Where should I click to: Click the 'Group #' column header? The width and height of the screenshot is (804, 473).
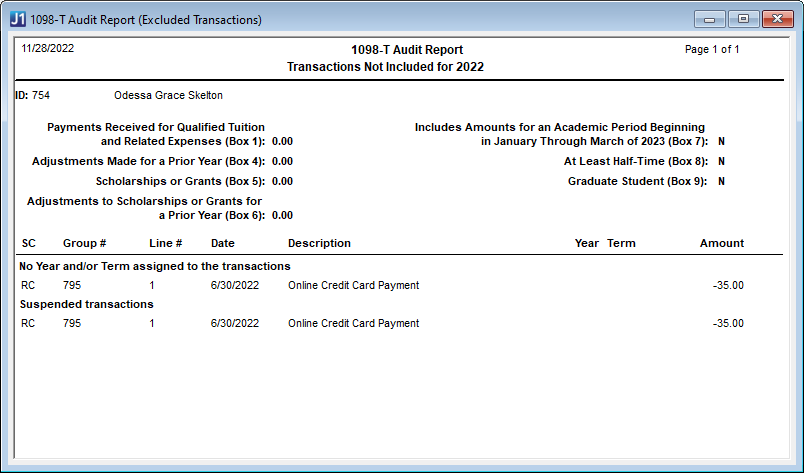(x=85, y=243)
